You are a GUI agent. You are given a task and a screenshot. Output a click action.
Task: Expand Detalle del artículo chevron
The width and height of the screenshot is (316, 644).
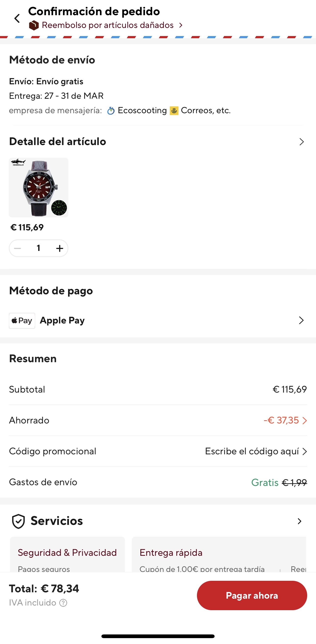click(x=302, y=142)
